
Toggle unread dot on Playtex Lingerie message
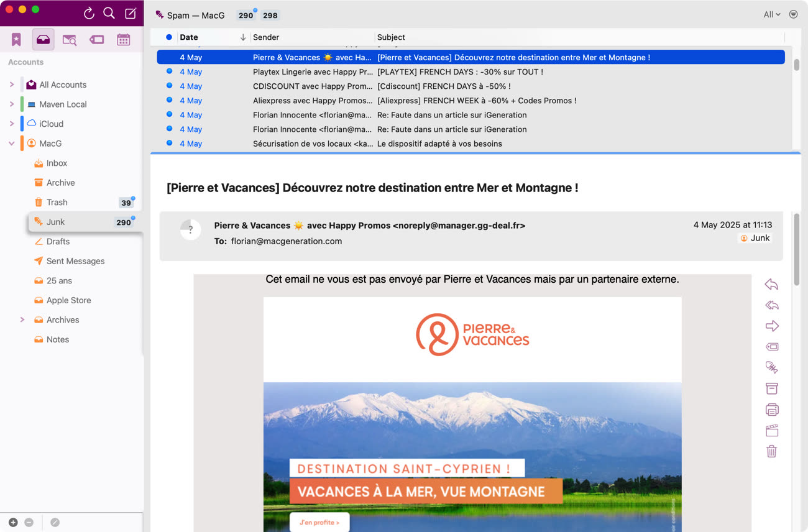coord(169,71)
